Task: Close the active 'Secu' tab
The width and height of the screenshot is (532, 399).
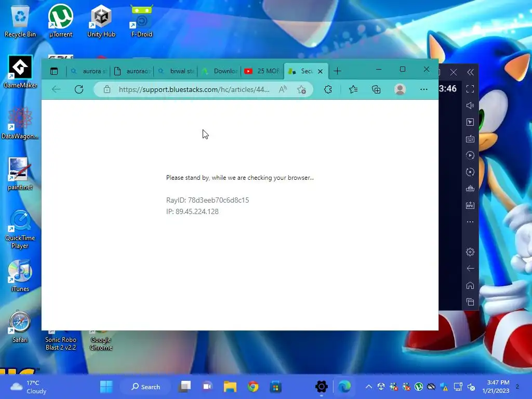Action: (x=320, y=71)
